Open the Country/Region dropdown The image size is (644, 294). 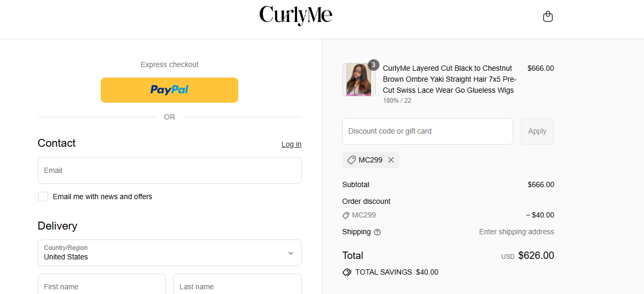coord(170,253)
